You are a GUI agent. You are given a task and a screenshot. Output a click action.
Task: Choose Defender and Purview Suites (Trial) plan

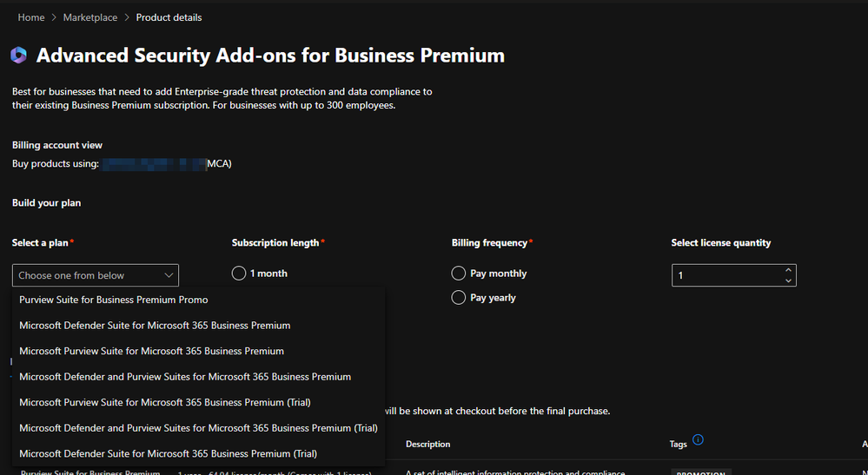point(198,428)
